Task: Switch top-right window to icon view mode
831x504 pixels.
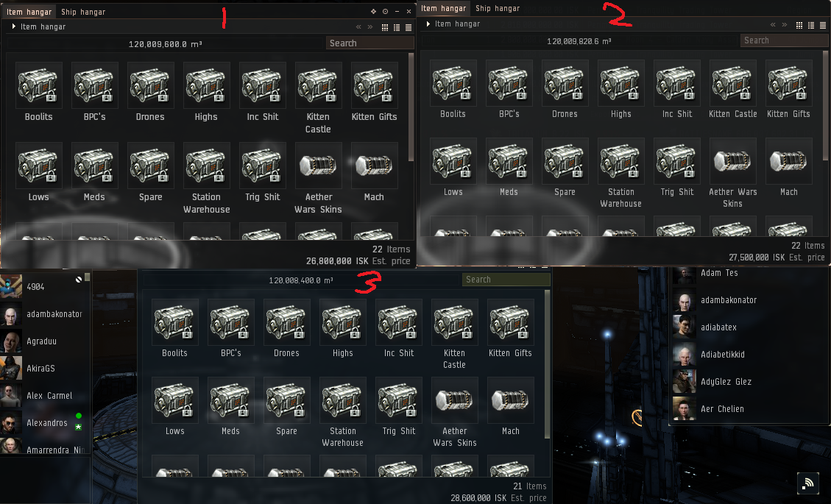Action: 799,25
